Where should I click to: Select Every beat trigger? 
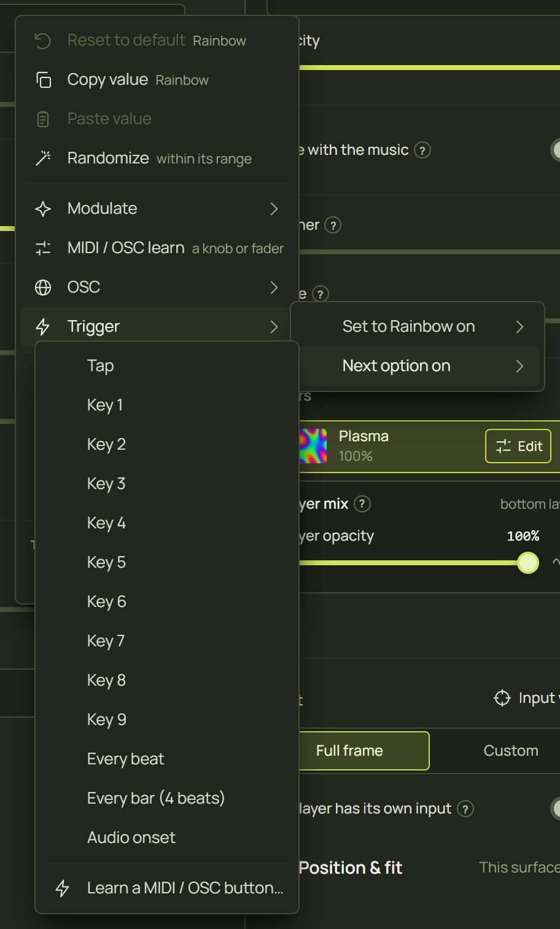pyautogui.click(x=167, y=759)
